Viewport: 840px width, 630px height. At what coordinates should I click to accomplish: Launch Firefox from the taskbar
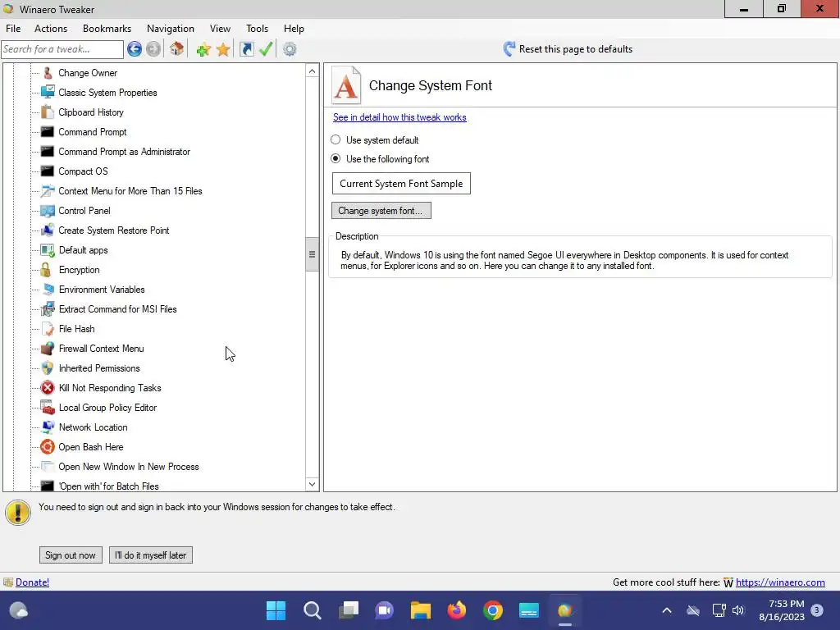click(x=456, y=610)
